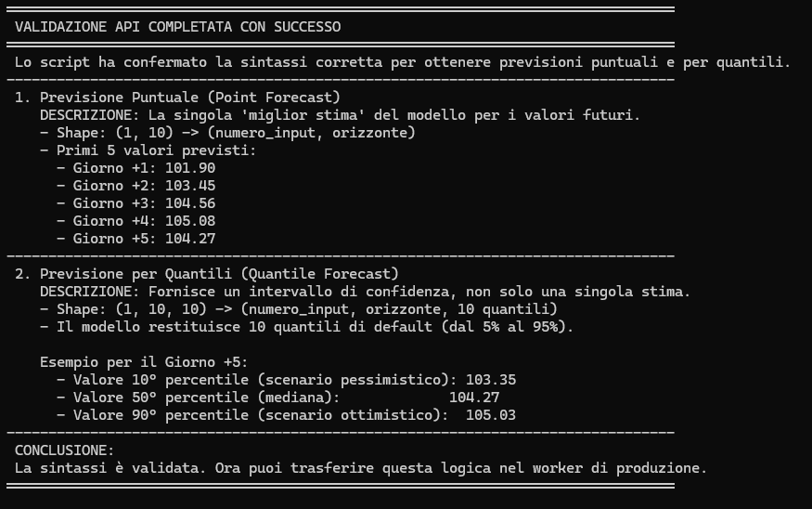Select the '1. Previsione Puntuale' section title
The height and width of the screenshot is (509, 812).
[177, 98]
